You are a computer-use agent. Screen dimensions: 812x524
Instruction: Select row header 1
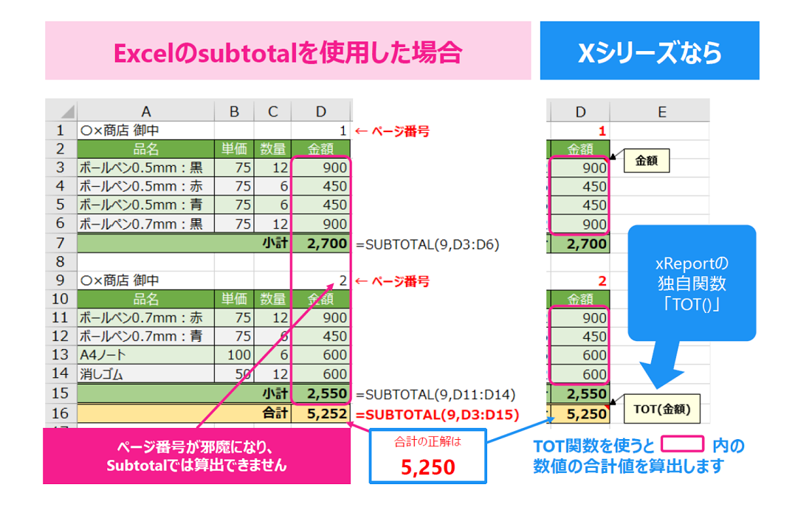coord(61,131)
